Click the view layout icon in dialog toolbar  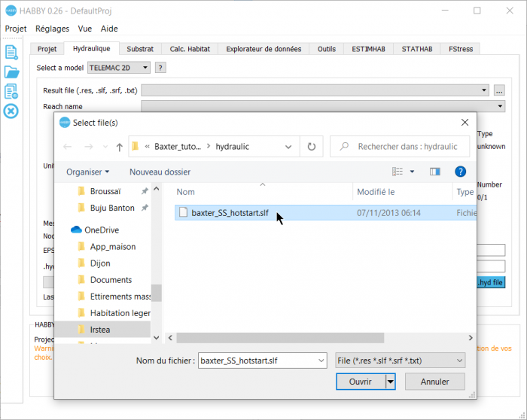(x=398, y=172)
